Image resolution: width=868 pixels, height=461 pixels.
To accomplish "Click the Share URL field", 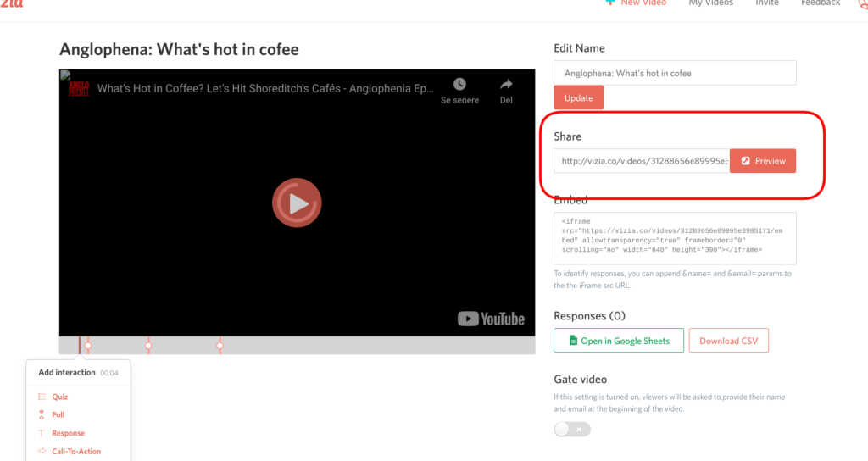I will 642,161.
